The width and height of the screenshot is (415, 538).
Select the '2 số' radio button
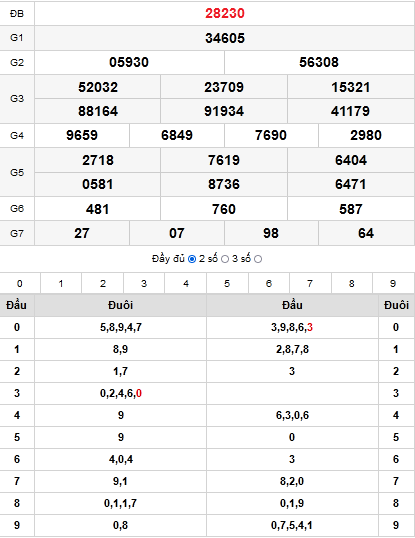tap(225, 259)
